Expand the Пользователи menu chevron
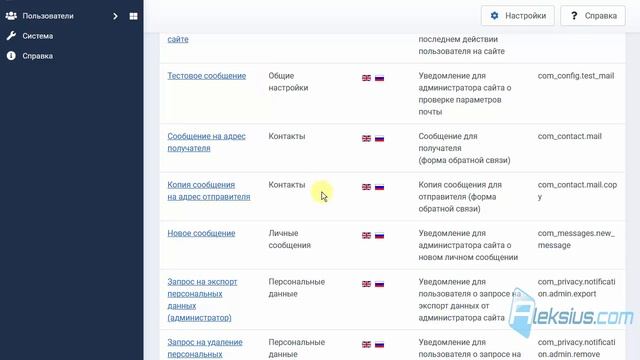The height and width of the screenshot is (360, 640). [x=115, y=16]
